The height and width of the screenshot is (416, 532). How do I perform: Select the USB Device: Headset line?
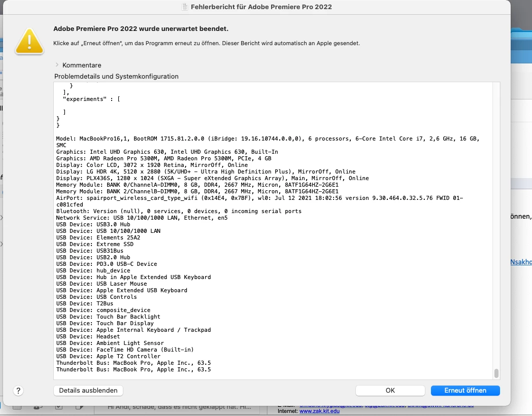coord(88,337)
